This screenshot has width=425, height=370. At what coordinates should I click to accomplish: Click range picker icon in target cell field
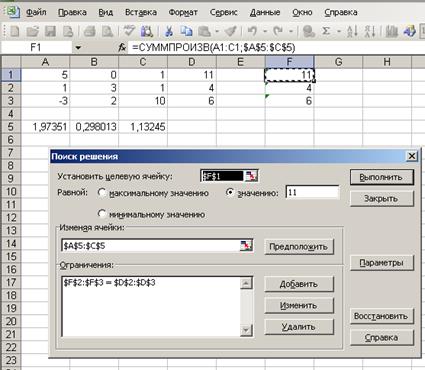(251, 176)
